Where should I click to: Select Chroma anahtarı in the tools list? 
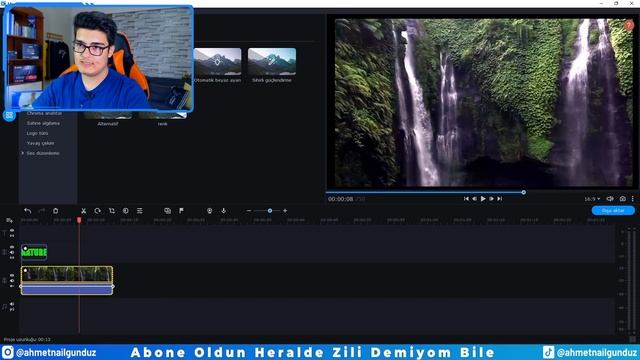point(44,113)
